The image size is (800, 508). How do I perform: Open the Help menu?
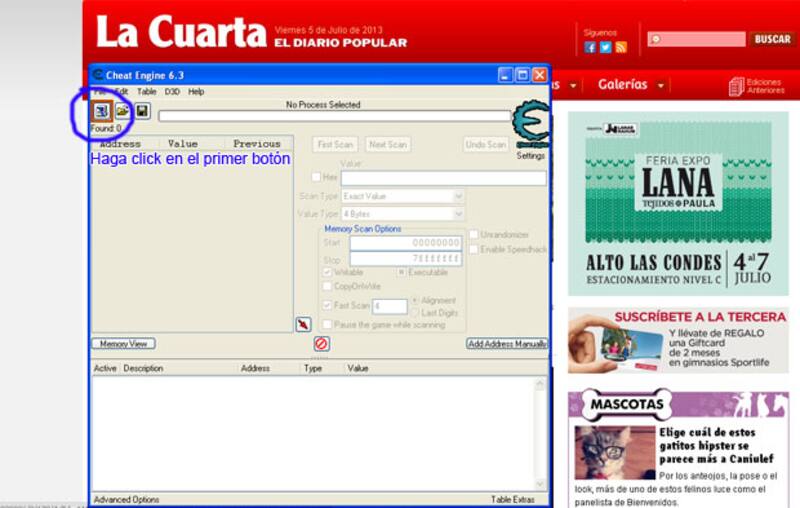[x=196, y=91]
